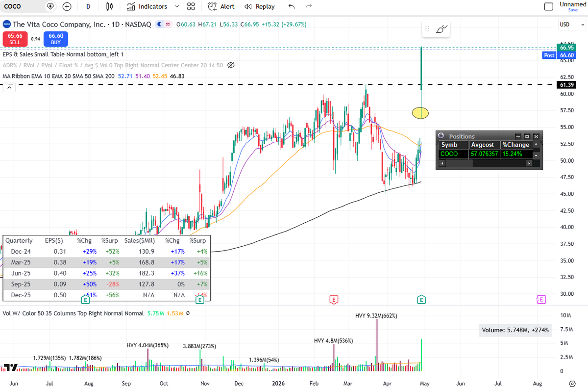Click the 66.95 last price label
The image size is (588, 389).
(x=566, y=48)
